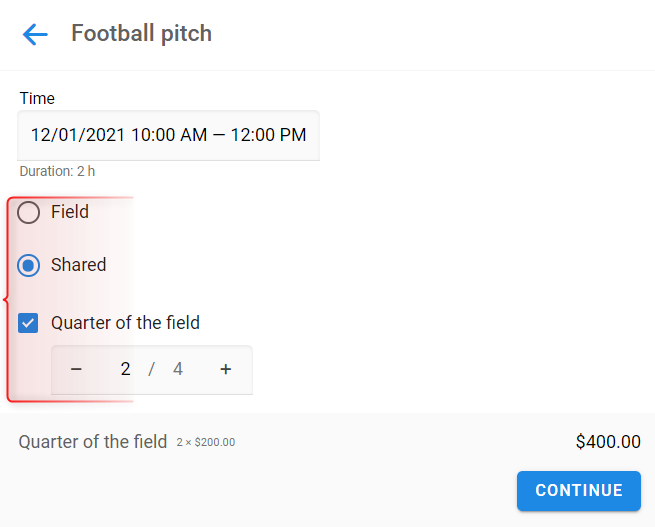Click the Quarter of the field checkbox label
The image size is (655, 527).
[x=125, y=323]
